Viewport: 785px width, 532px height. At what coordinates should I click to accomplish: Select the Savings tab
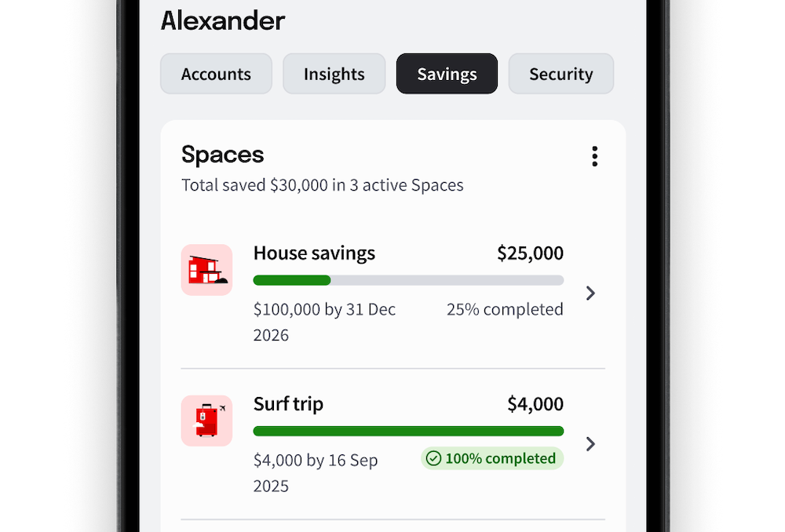[447, 74]
